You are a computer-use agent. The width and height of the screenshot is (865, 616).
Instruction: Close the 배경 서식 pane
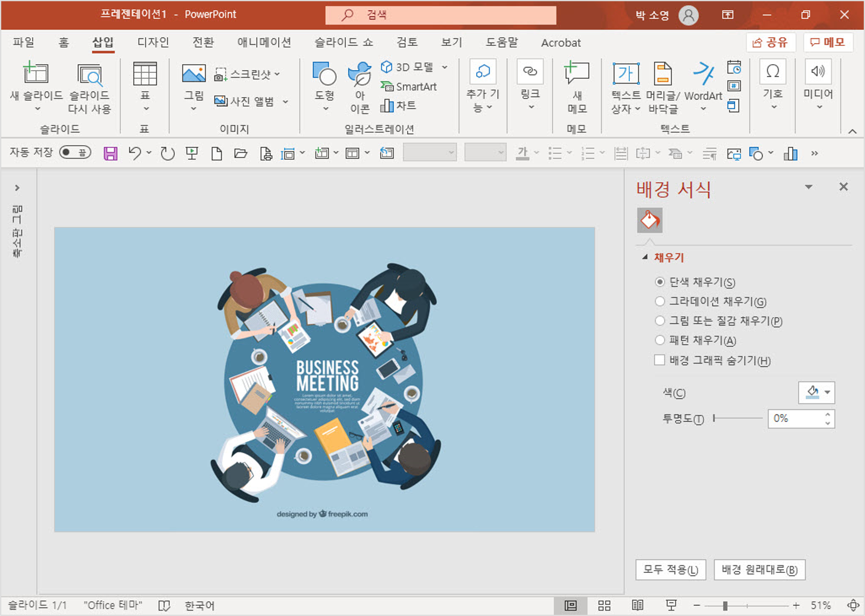pos(843,187)
